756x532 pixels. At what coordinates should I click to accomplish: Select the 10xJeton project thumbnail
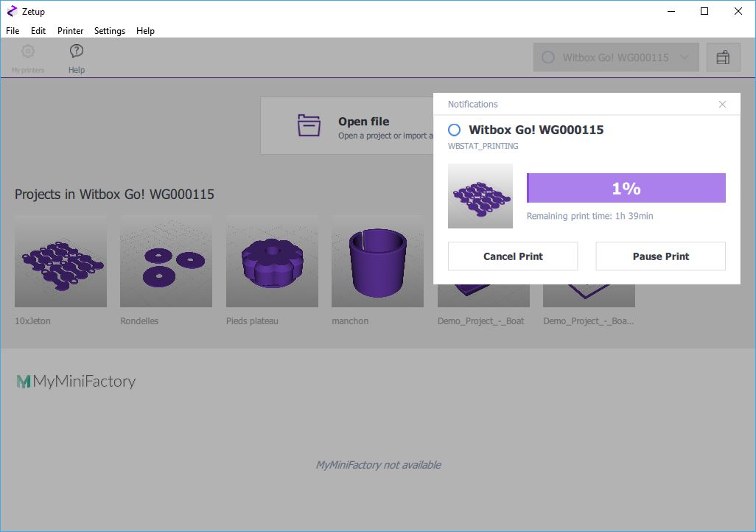tap(60, 262)
